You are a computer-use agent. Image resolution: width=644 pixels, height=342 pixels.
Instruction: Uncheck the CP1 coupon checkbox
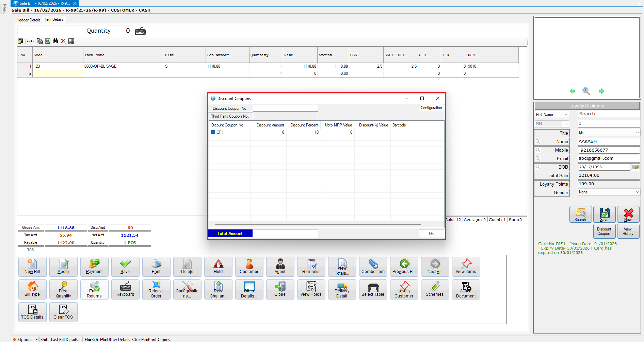(213, 132)
